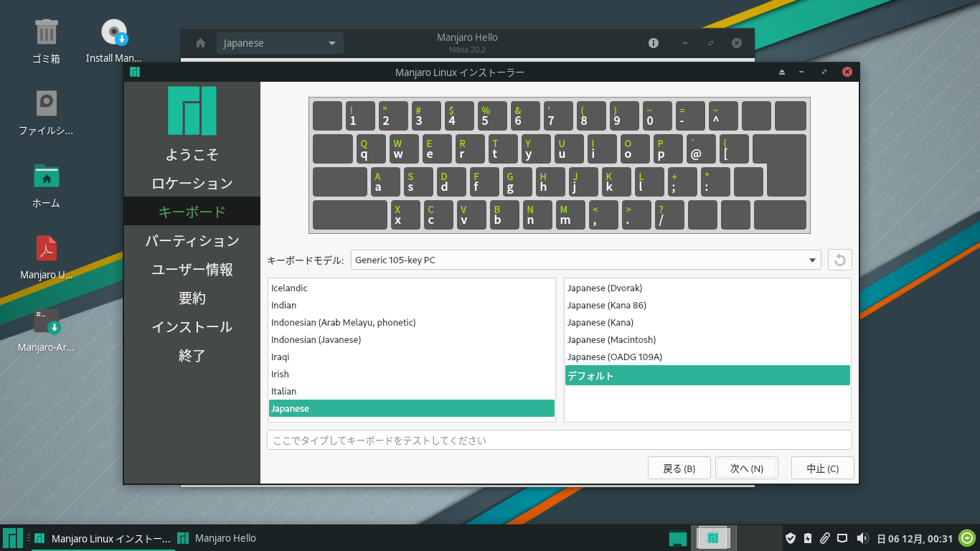Click the show desktop icon in taskbar

(x=678, y=538)
